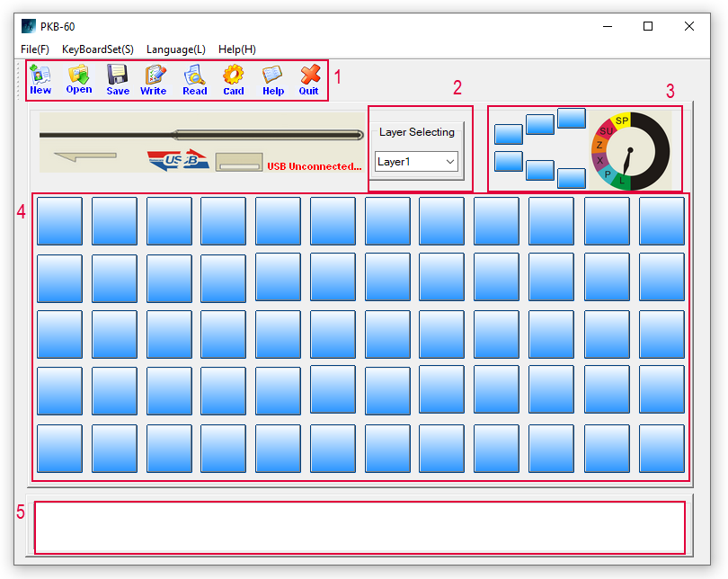Click the Write toolbar icon
The width and height of the screenshot is (728, 579).
[154, 79]
